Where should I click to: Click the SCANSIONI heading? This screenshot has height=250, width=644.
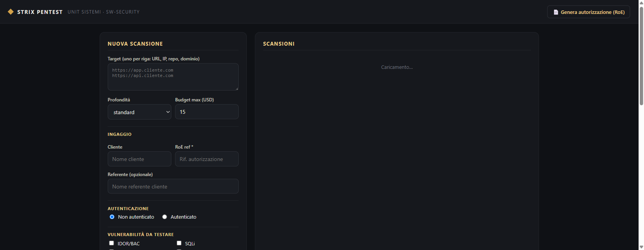[x=278, y=44]
